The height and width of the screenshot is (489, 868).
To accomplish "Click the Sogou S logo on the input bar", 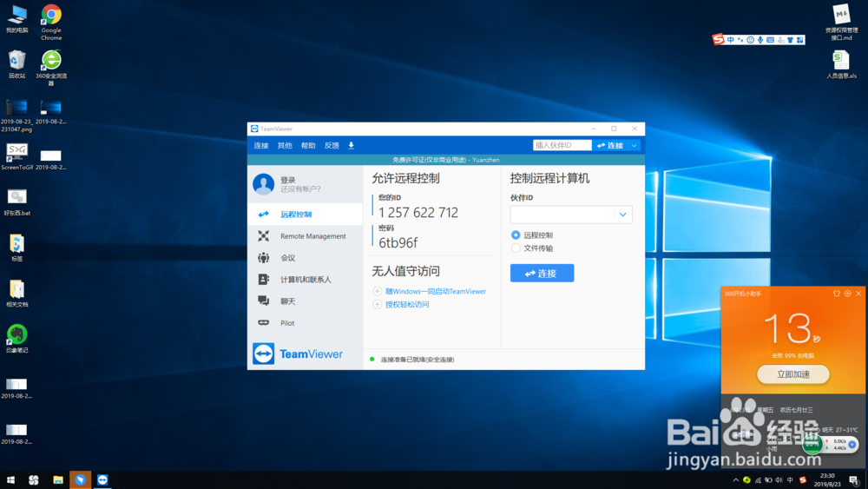I will 719,39.
